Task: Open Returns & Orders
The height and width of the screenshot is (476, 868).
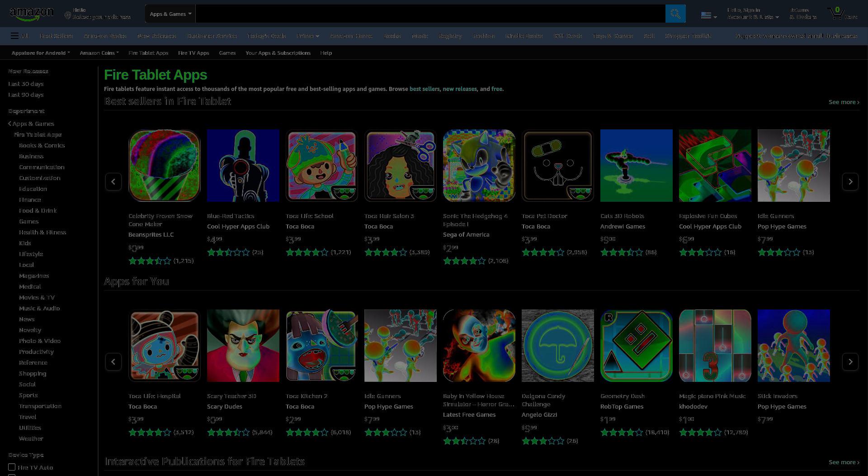Action: pos(803,14)
